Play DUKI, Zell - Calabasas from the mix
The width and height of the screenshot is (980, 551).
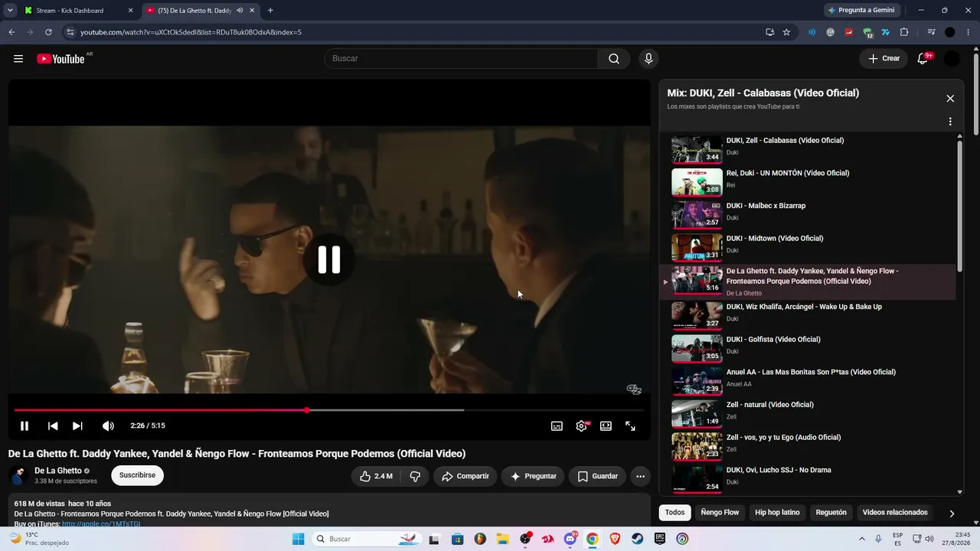coord(808,149)
